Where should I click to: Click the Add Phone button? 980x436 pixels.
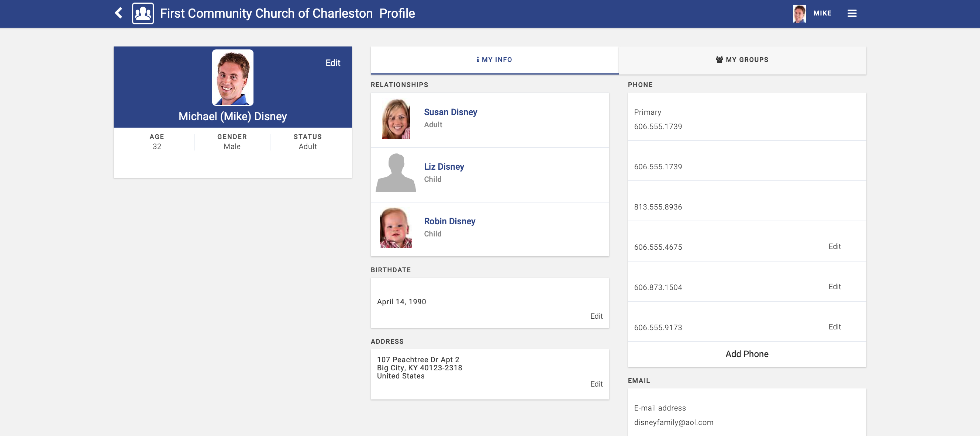point(746,354)
